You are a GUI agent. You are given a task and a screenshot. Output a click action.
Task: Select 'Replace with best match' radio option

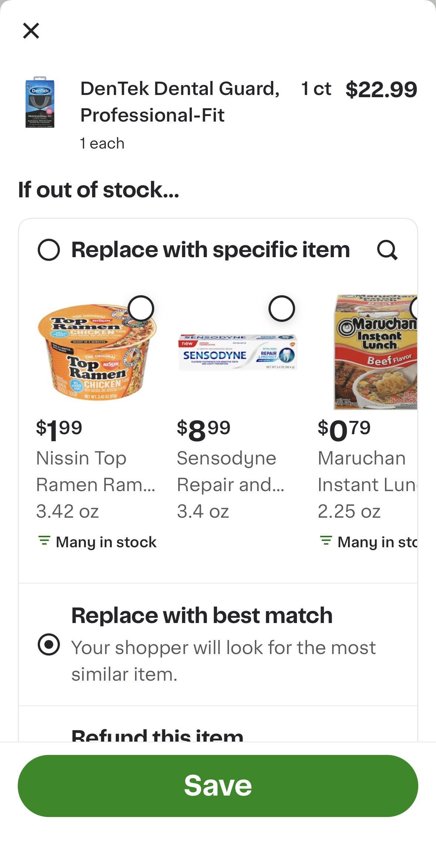pos(49,644)
